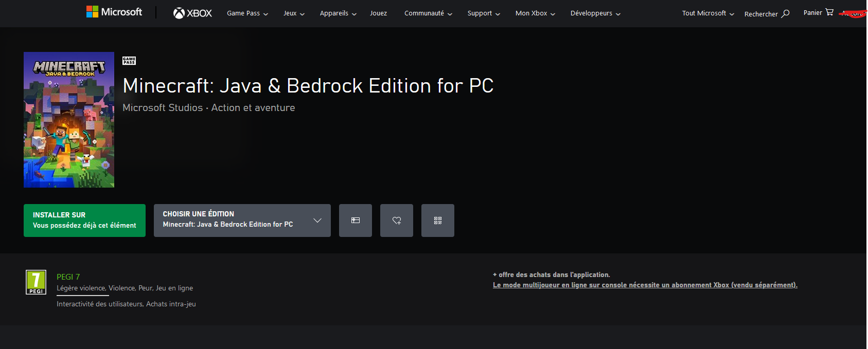The image size is (868, 349).
Task: Expand the Tout Microsoft menu
Action: pyautogui.click(x=708, y=13)
